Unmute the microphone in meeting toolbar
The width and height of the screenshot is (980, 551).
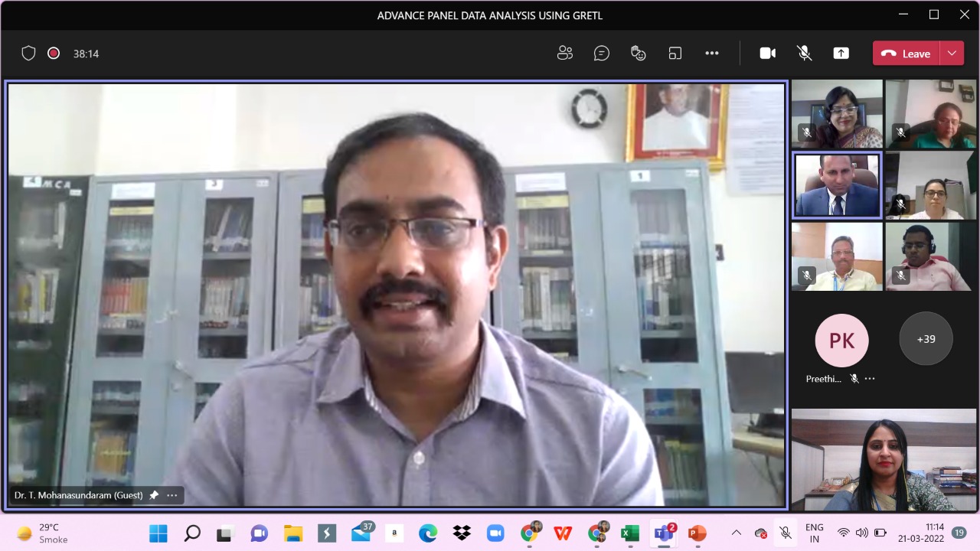[804, 53]
